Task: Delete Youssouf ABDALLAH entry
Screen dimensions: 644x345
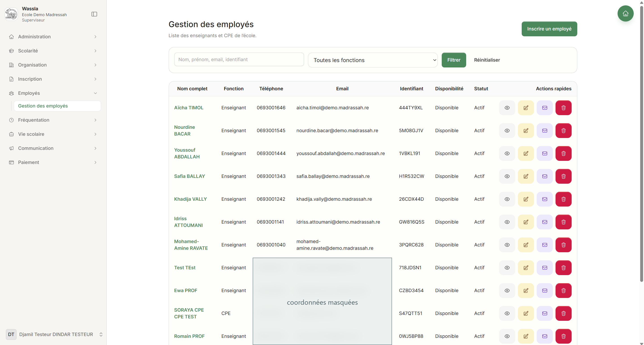Action: point(563,153)
